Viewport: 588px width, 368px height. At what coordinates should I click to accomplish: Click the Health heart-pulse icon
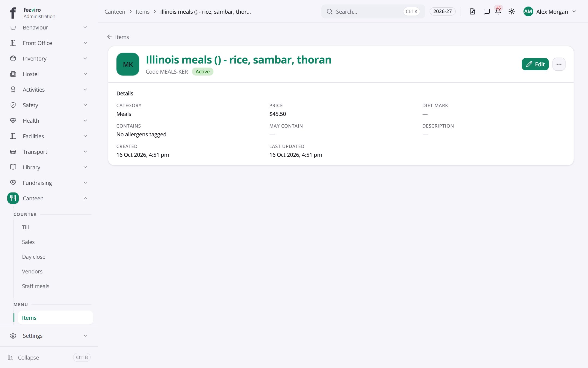pos(13,120)
